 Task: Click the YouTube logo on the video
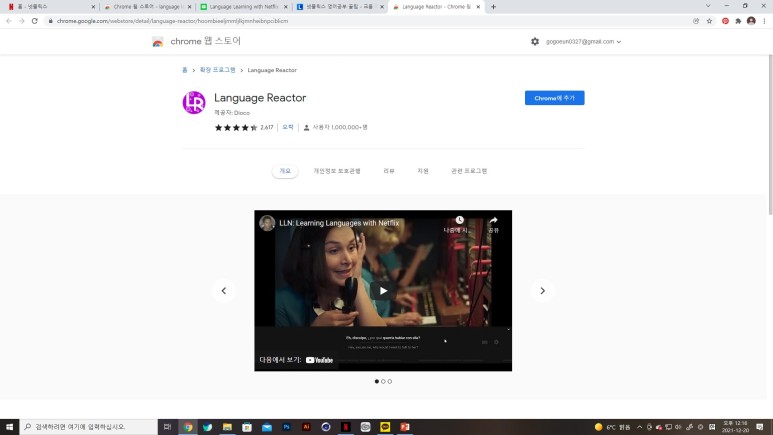tap(319, 360)
